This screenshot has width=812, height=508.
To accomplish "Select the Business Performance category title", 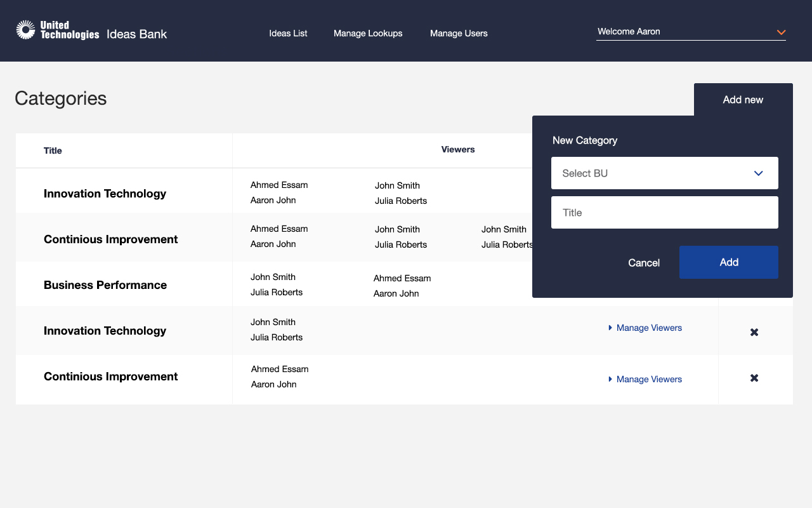I will [105, 285].
